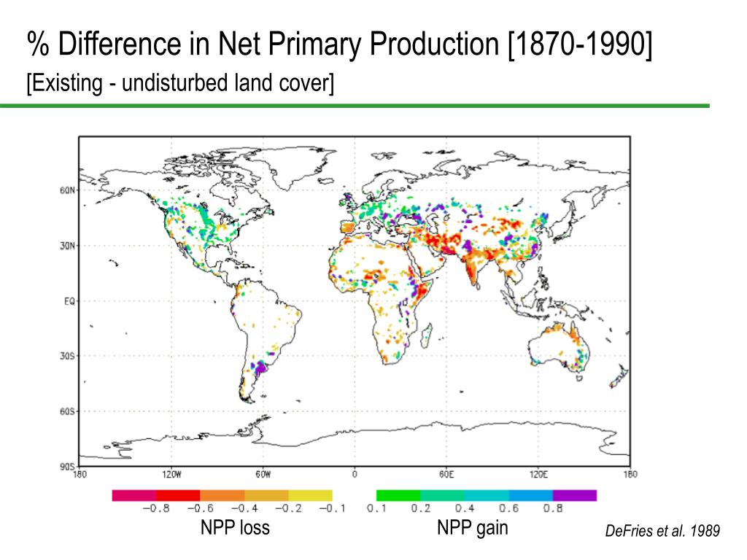Click the '120E' longitude label
747x560 pixels.
click(538, 474)
